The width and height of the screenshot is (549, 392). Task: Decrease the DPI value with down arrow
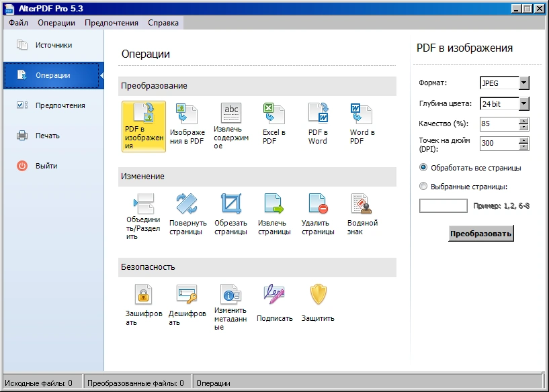tap(523, 147)
